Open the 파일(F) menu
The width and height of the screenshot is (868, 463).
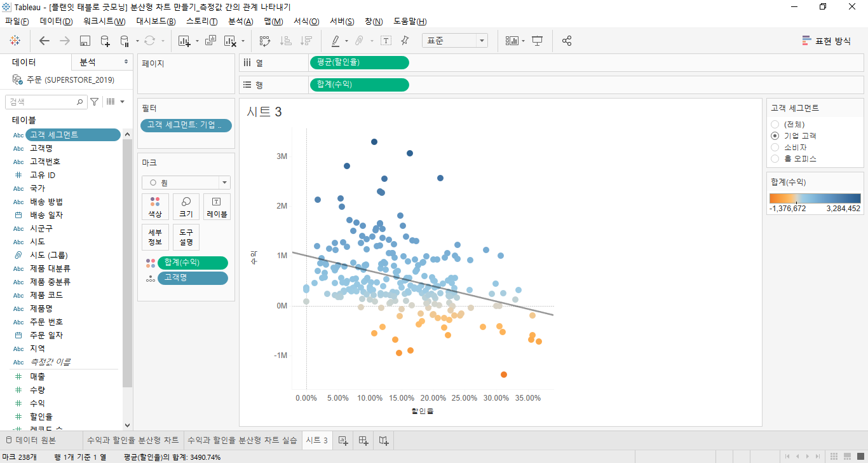17,21
